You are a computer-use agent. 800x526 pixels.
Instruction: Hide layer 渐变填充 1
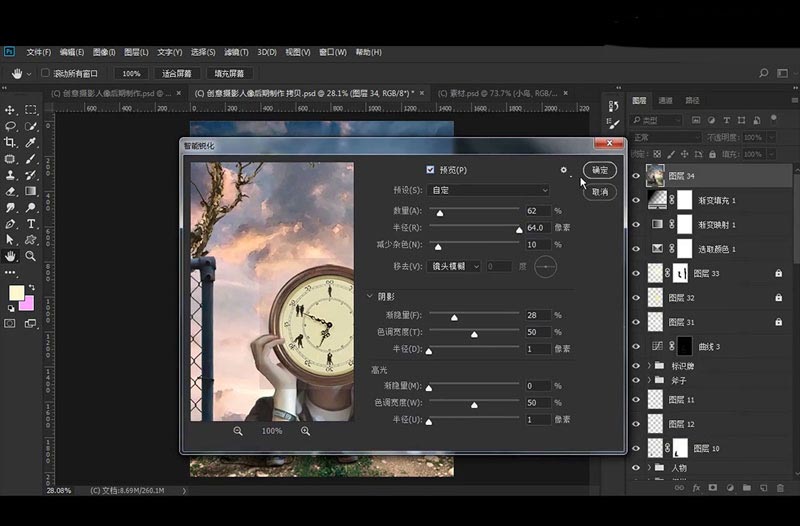tap(636, 201)
